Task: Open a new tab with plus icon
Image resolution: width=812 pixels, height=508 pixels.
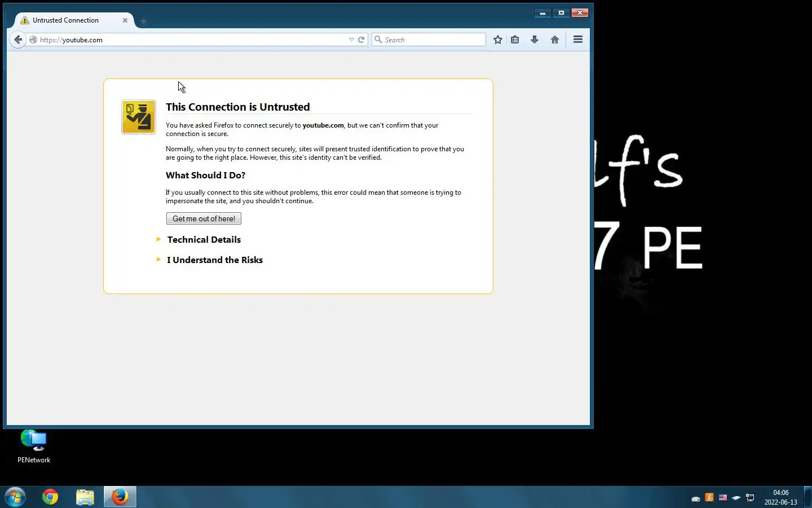Action: pyautogui.click(x=143, y=21)
